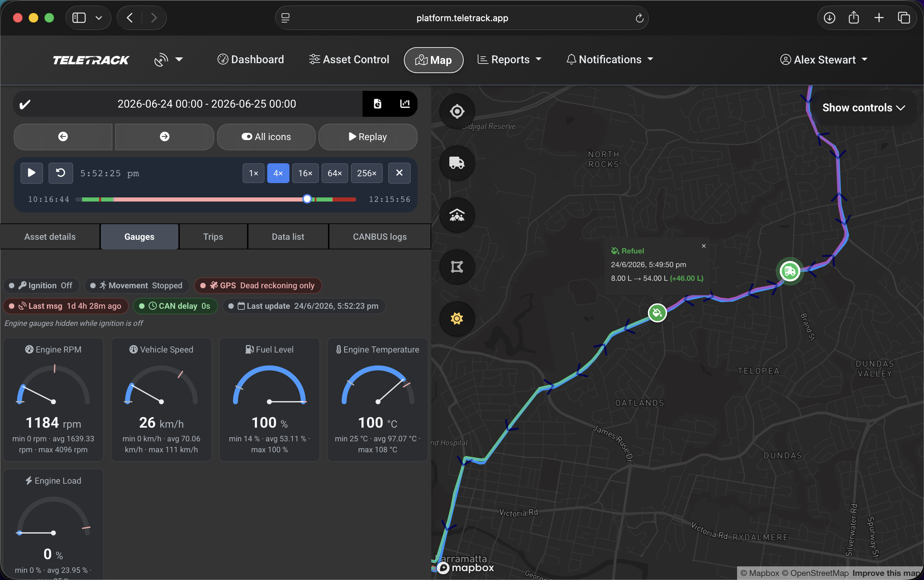Go to next day arrow button
The image size is (924, 580).
click(x=165, y=137)
